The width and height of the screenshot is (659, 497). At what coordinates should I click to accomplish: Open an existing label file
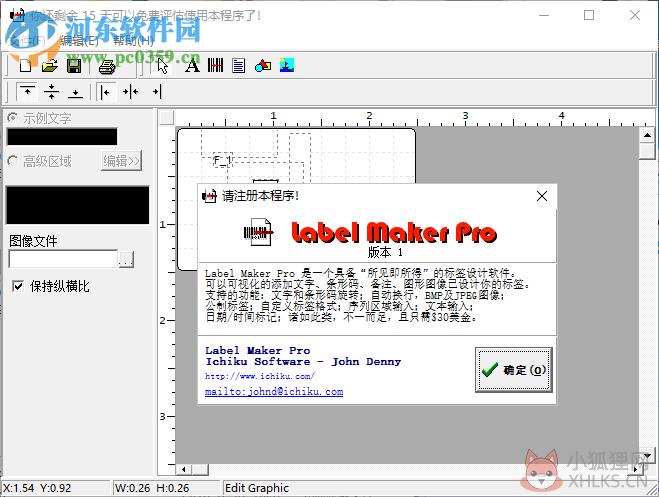point(50,66)
